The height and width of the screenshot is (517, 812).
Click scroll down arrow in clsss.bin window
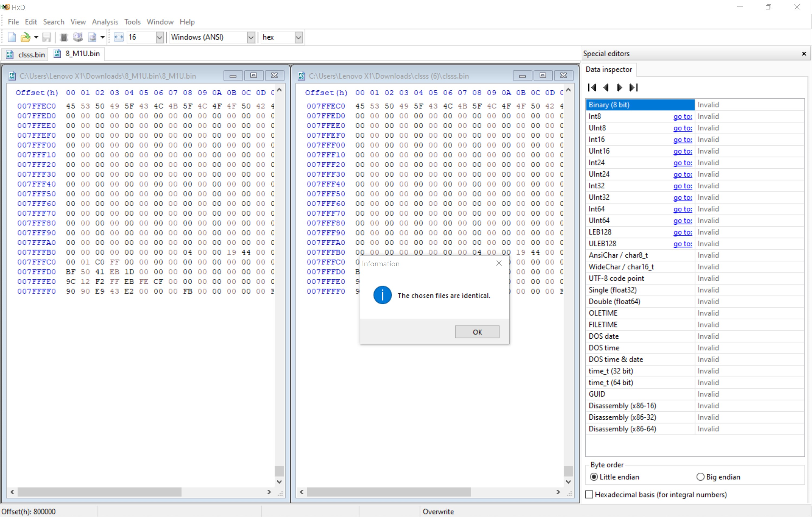568,482
